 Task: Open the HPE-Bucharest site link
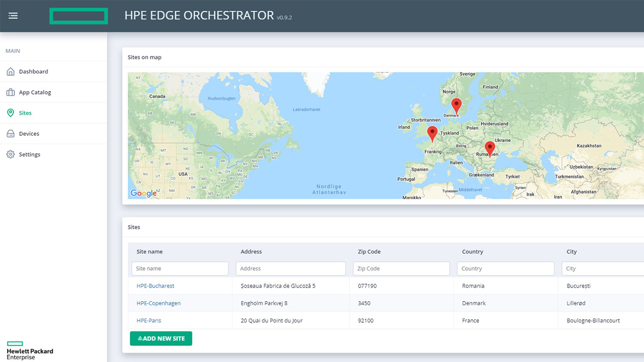tap(155, 286)
